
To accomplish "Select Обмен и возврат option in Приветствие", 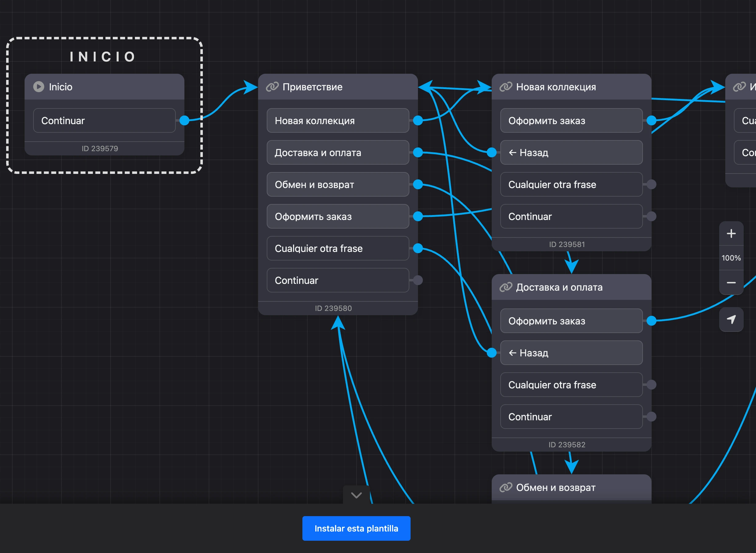I will [x=338, y=184].
